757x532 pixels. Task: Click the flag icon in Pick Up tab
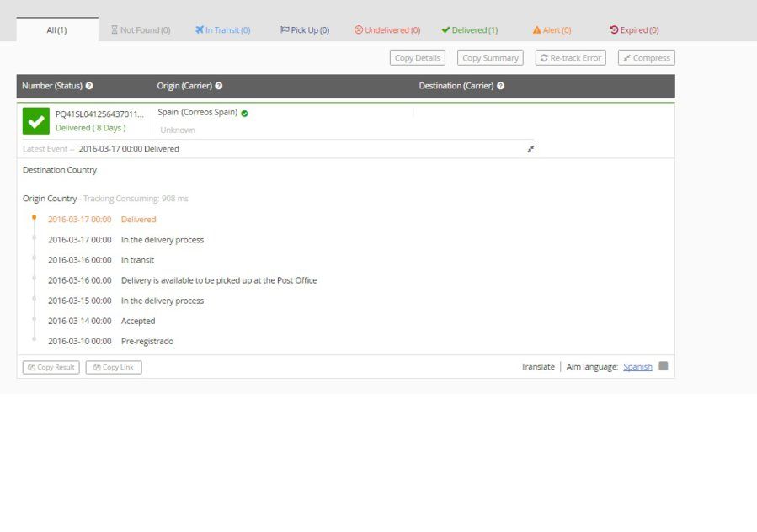pyautogui.click(x=285, y=29)
